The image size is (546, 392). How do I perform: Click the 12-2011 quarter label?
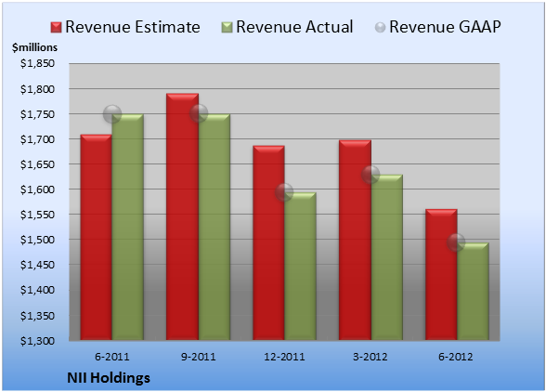pyautogui.click(x=284, y=357)
